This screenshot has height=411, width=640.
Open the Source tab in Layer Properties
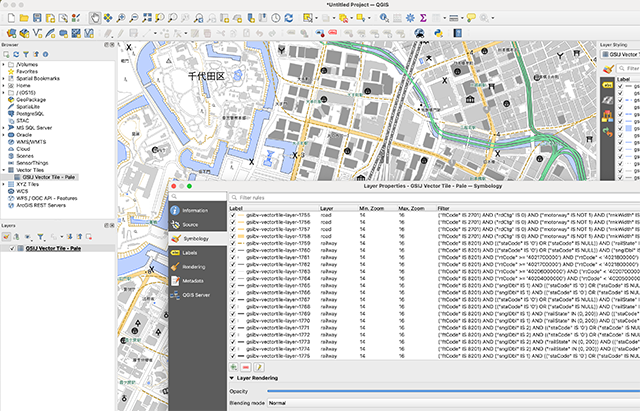198,224
